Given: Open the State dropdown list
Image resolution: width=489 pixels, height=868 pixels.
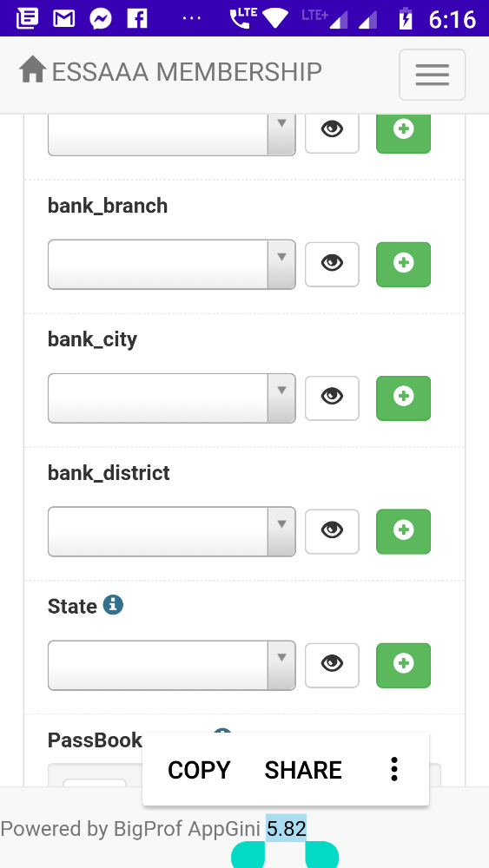Looking at the screenshot, I should [x=172, y=666].
